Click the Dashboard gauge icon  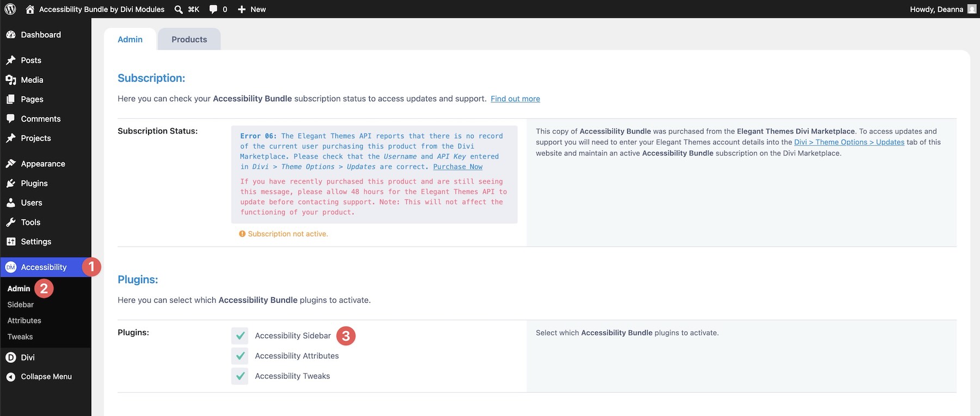coord(11,35)
